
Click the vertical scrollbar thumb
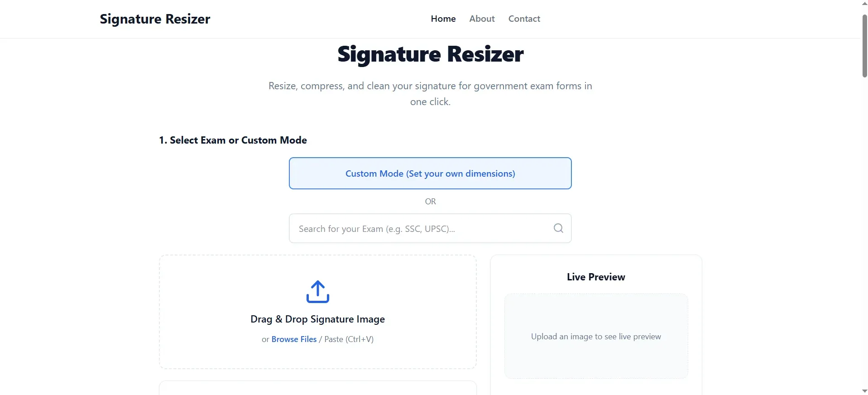click(x=864, y=46)
